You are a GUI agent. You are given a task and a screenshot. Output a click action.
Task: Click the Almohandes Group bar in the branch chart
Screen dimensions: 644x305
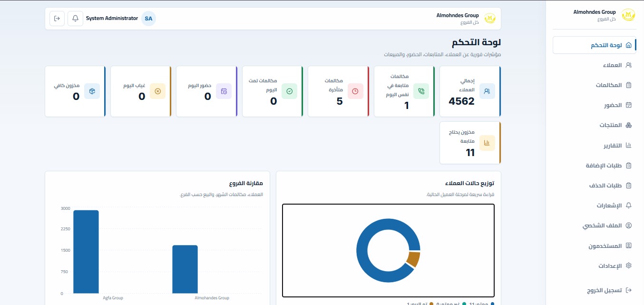185,269
